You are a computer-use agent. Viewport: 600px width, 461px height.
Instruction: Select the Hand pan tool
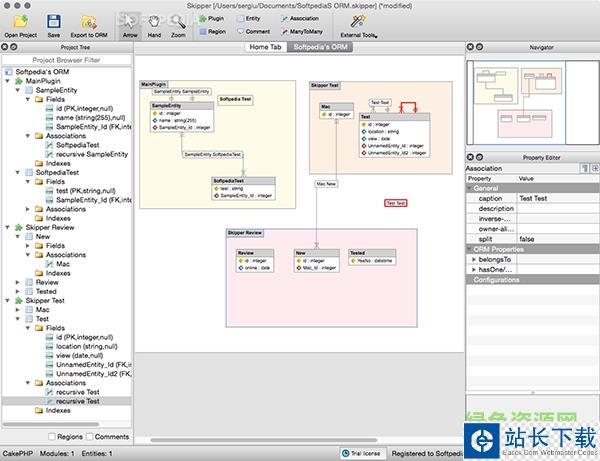click(x=153, y=25)
